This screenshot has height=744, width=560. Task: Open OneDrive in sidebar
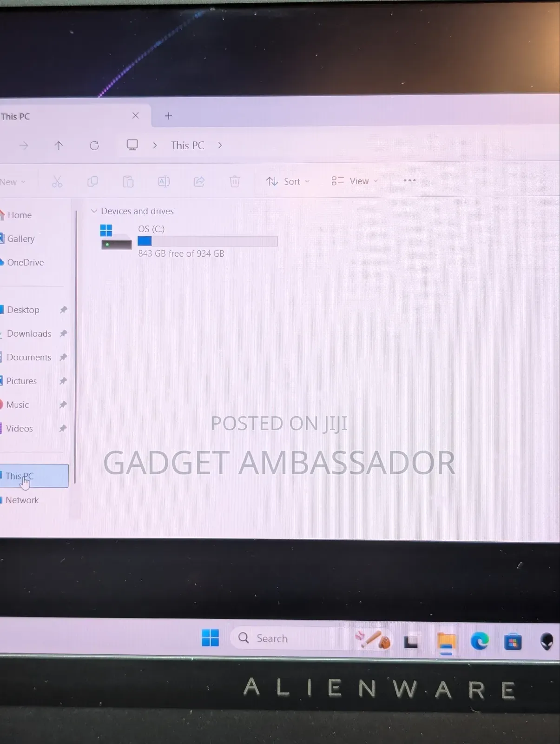[x=22, y=262]
